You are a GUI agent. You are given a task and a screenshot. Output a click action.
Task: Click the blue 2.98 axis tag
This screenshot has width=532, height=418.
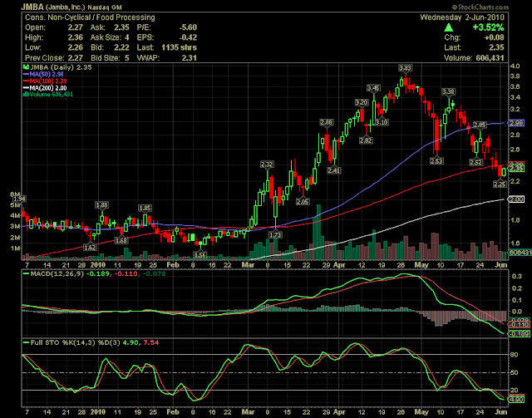(516, 123)
